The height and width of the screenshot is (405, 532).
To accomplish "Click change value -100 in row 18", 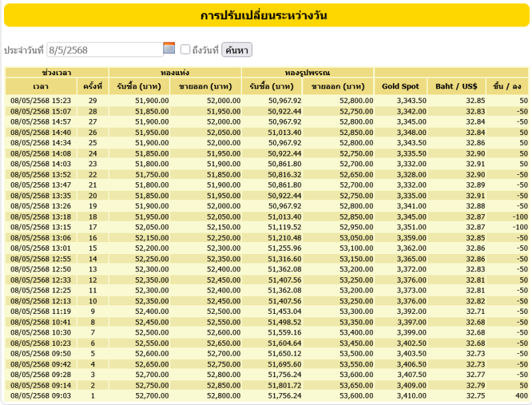I will 520,217.
